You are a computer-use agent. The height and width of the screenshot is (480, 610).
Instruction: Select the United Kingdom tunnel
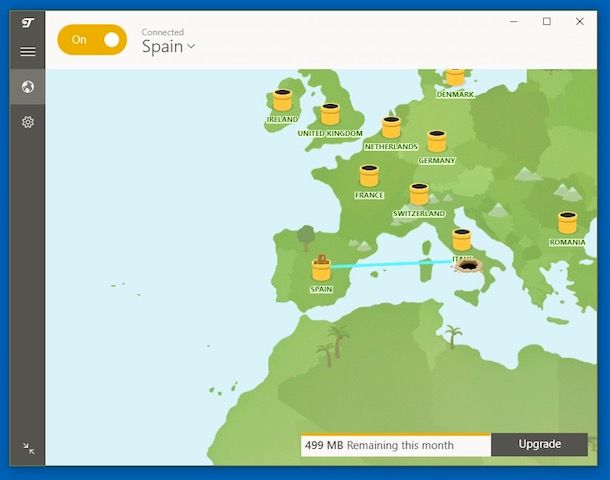pos(330,114)
